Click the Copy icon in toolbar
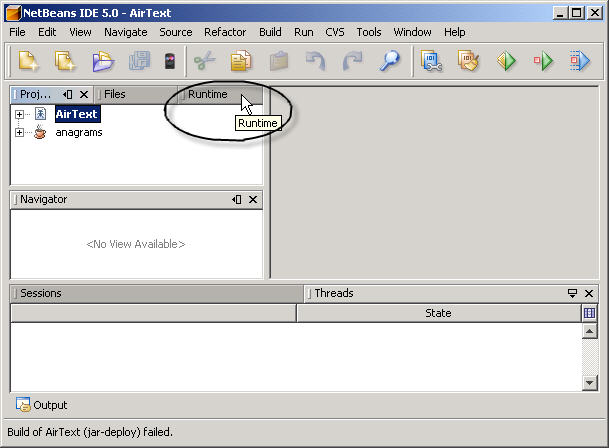Viewport: 609px width, 448px height. [241, 61]
